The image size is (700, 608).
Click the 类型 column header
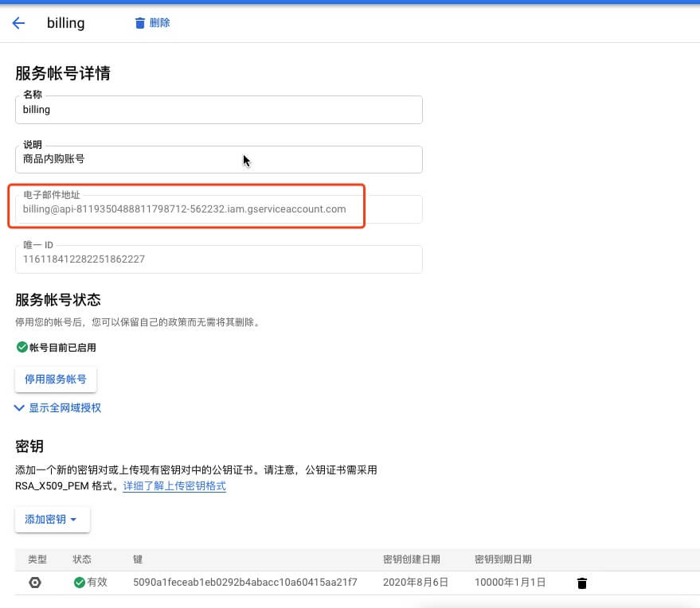[x=37, y=559]
